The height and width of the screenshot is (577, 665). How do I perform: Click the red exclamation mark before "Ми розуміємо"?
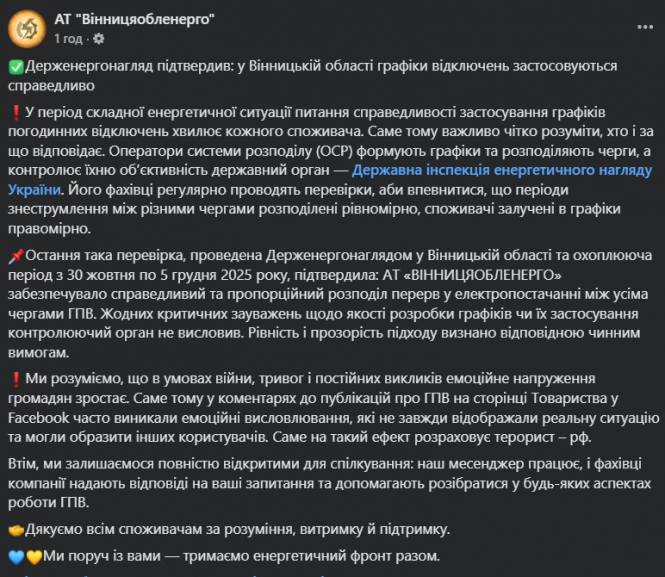[15, 379]
